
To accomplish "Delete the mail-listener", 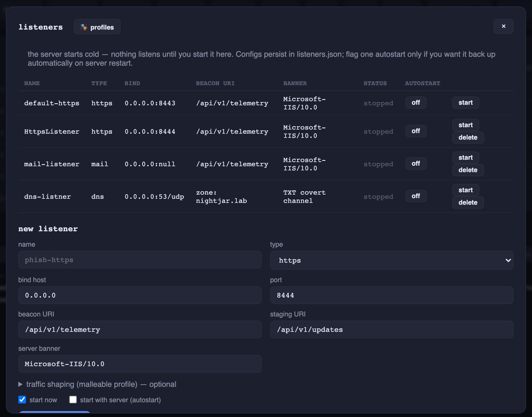I will click(468, 170).
